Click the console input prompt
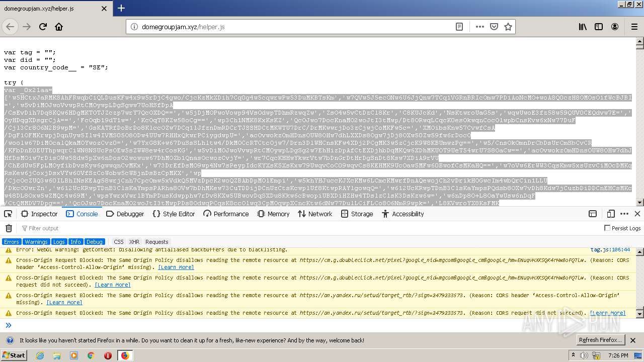Image resolution: width=644 pixels, height=362 pixels. pos(322,325)
